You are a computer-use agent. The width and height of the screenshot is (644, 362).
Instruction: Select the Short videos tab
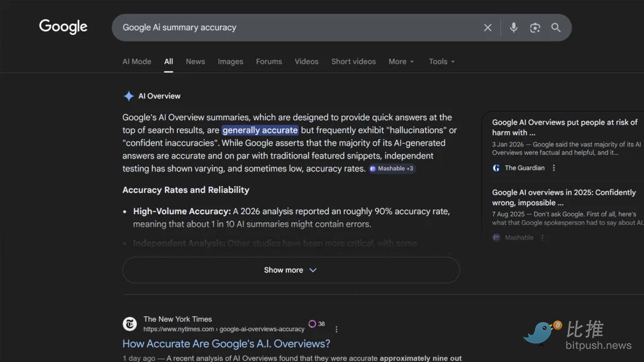click(x=353, y=62)
